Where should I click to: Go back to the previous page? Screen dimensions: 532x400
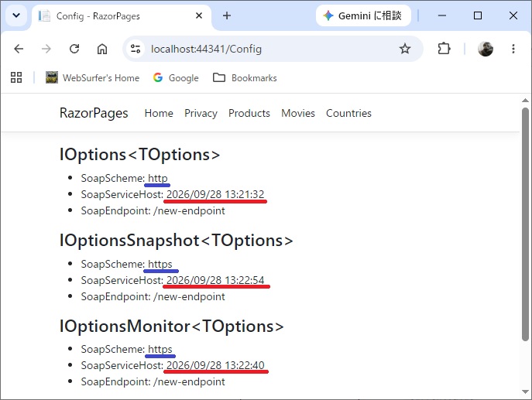click(19, 49)
